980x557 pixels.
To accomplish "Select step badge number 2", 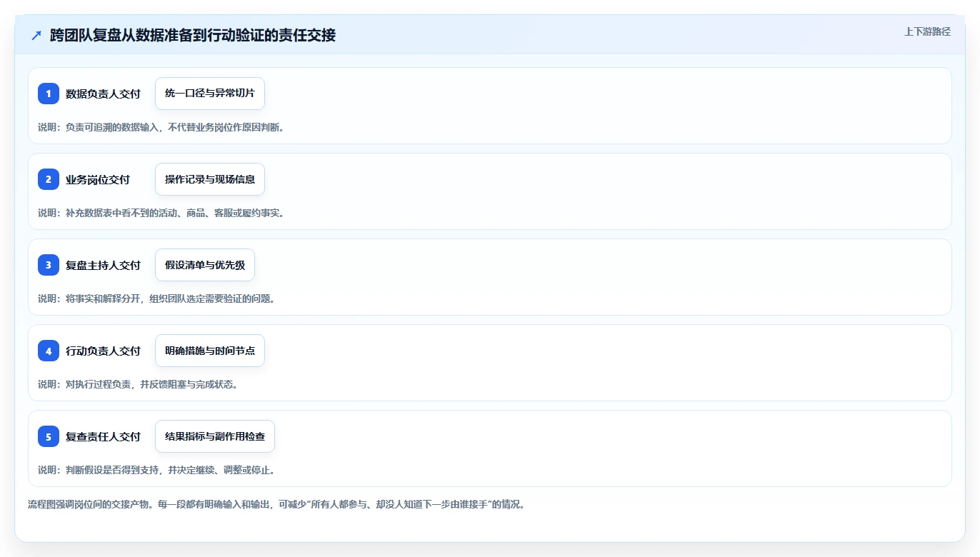I will click(49, 179).
